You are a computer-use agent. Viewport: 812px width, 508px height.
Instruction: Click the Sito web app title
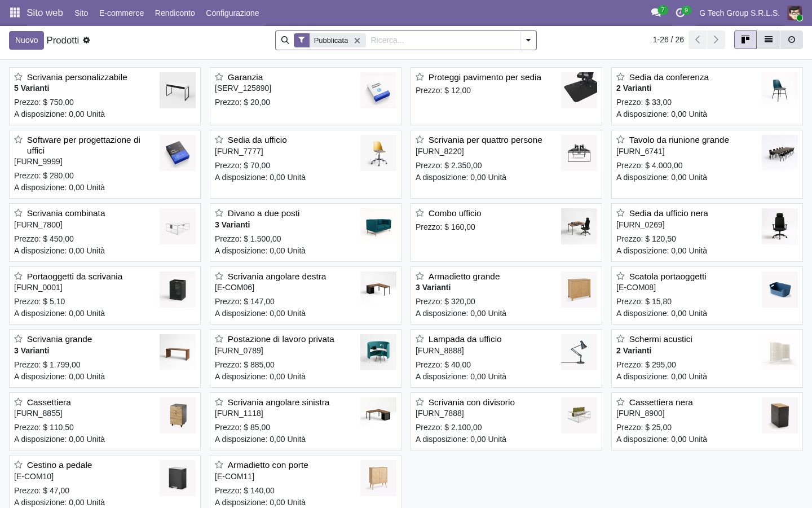tap(45, 12)
